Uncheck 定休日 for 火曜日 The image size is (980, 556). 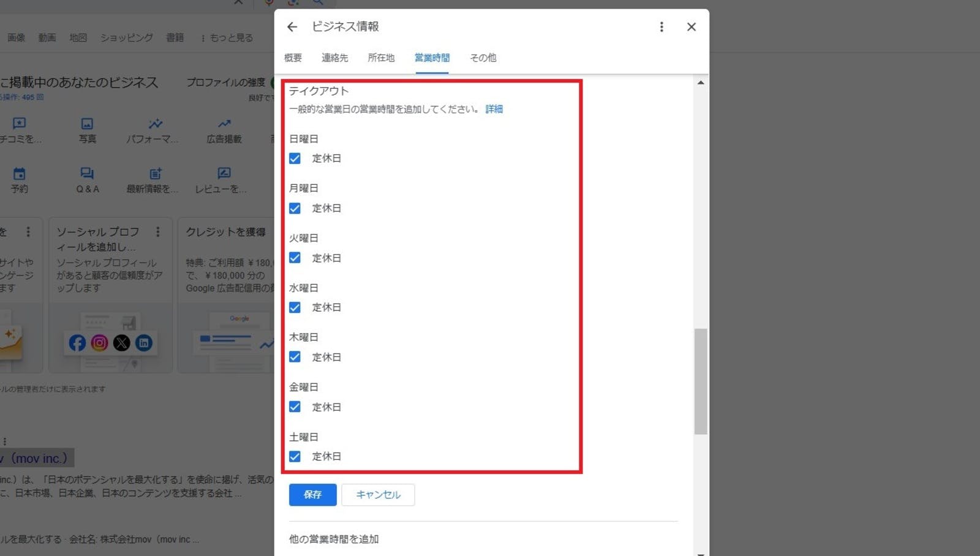coord(295,258)
